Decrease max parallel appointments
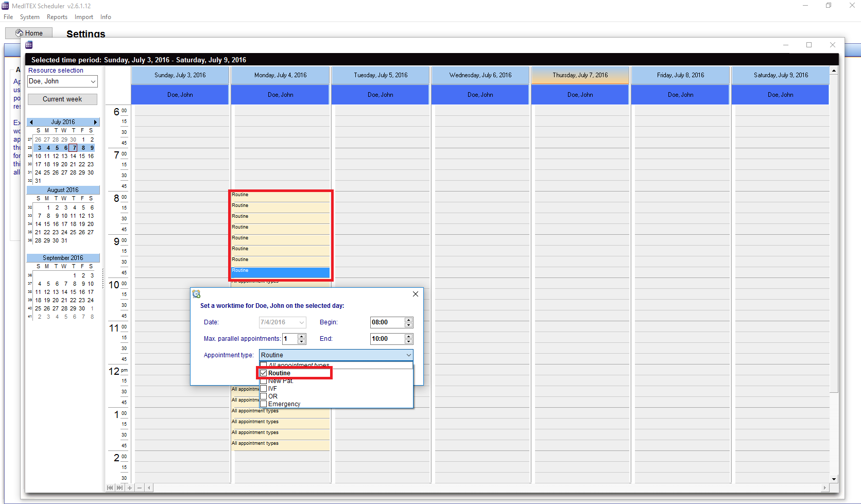This screenshot has height=504, width=861. point(302,341)
